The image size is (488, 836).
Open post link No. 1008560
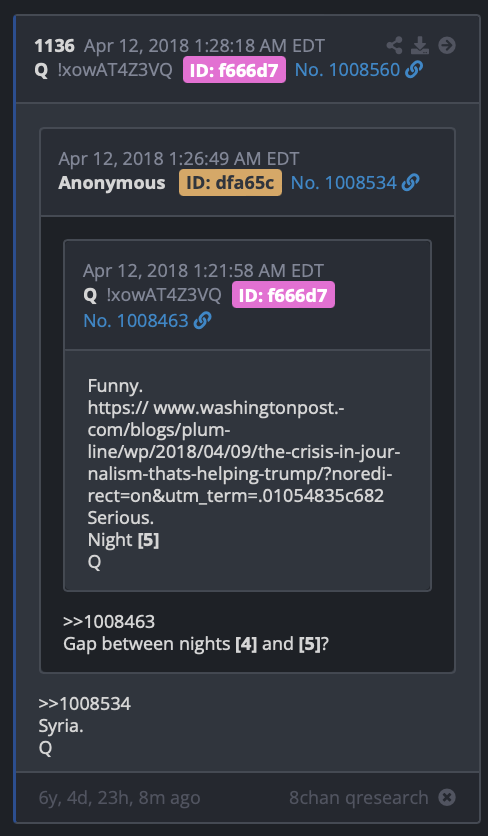pyautogui.click(x=347, y=70)
